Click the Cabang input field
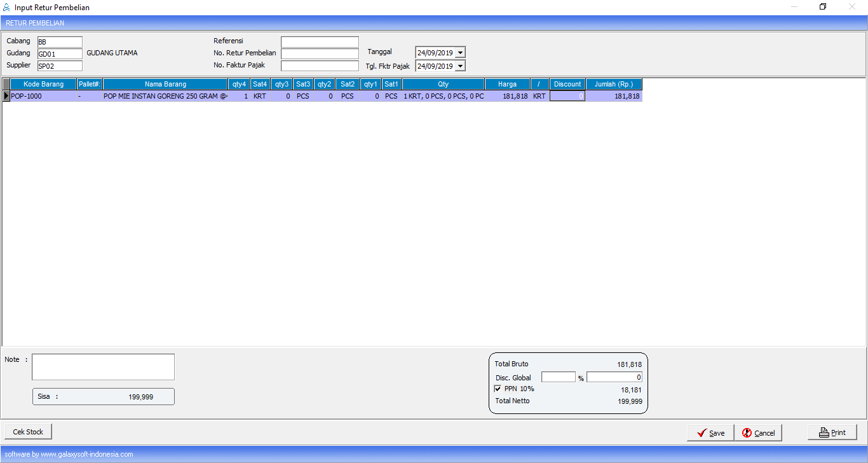The width and height of the screenshot is (868, 463). tap(60, 42)
